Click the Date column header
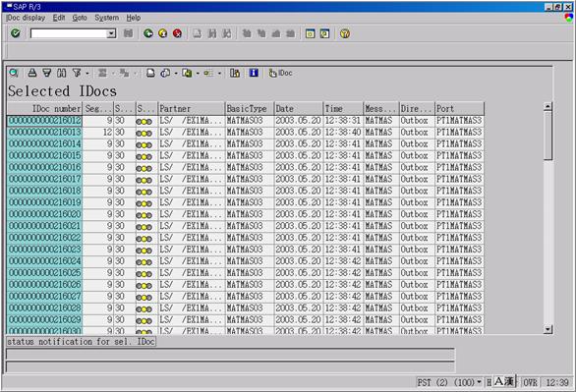 tap(299, 109)
